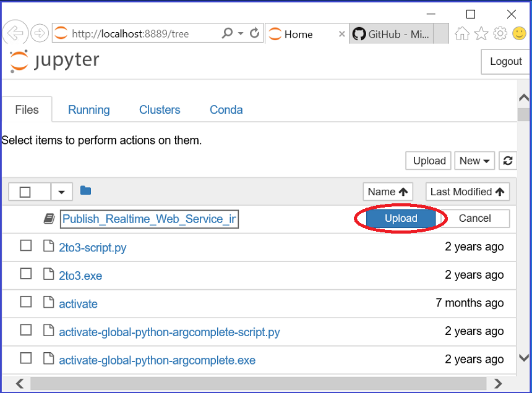This screenshot has height=393, width=532.
Task: Refresh the page with the reload icon
Action: tap(254, 33)
